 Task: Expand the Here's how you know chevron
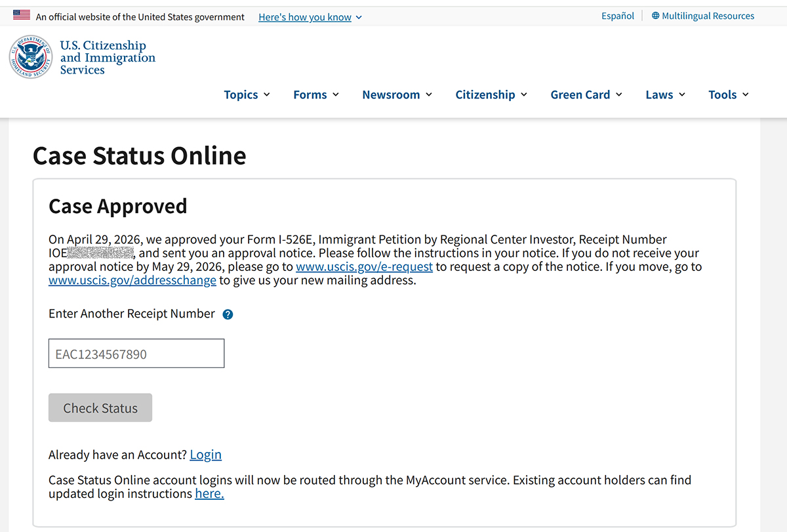coord(359,18)
